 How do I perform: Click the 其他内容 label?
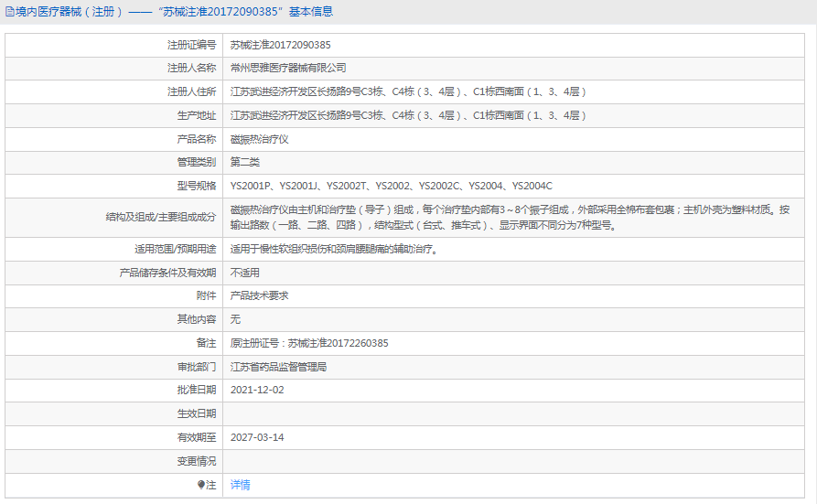(x=196, y=319)
